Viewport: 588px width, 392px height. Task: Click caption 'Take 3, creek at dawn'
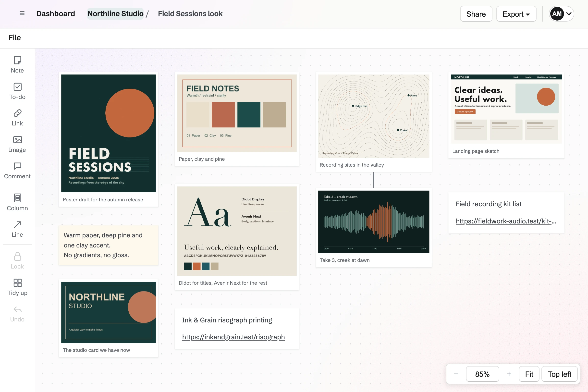[x=344, y=260]
